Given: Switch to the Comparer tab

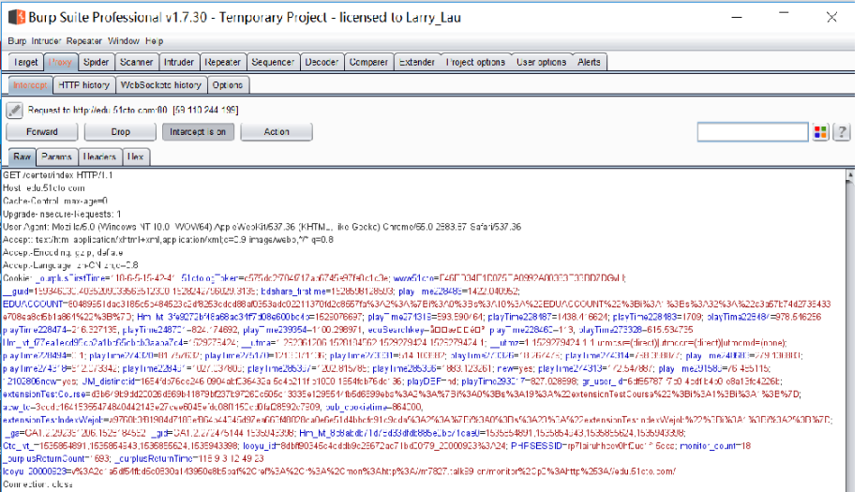Looking at the screenshot, I should (x=368, y=62).
